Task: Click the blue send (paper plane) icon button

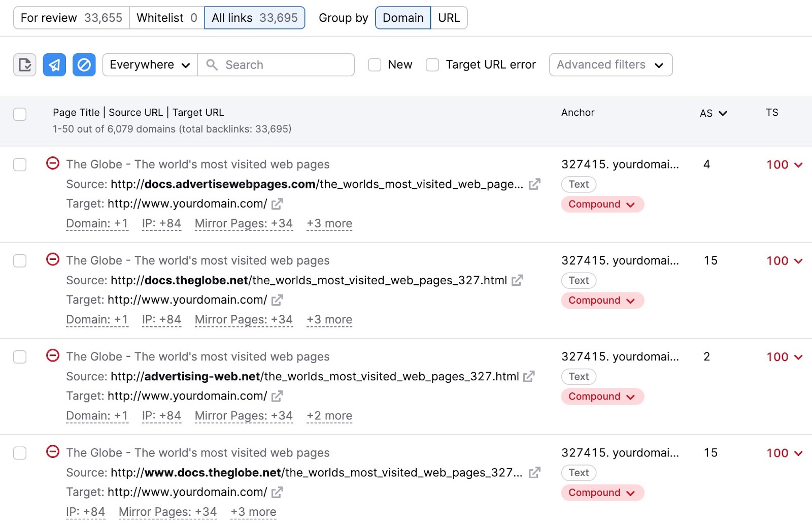Action: tap(54, 65)
